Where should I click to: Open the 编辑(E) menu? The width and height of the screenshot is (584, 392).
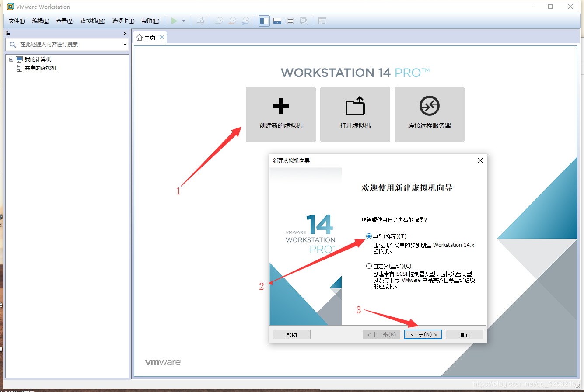(41, 21)
